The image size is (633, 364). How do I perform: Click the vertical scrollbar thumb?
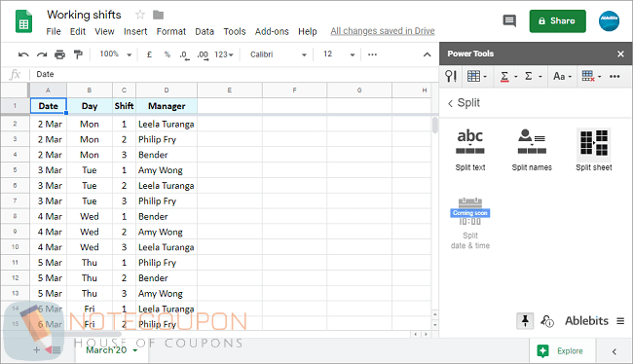434,125
